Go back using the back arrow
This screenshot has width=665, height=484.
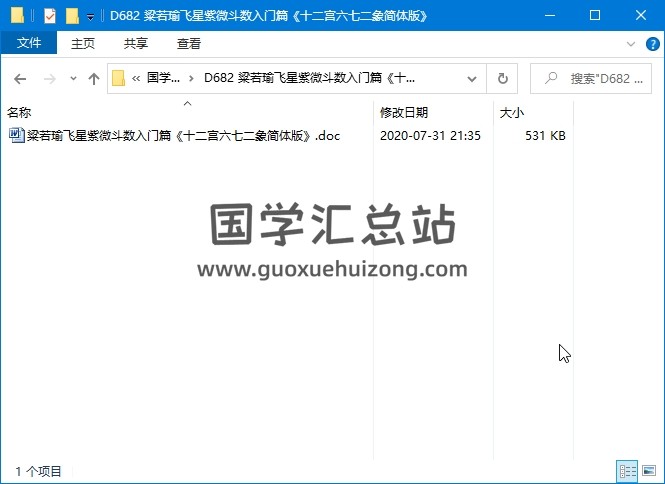[20, 78]
